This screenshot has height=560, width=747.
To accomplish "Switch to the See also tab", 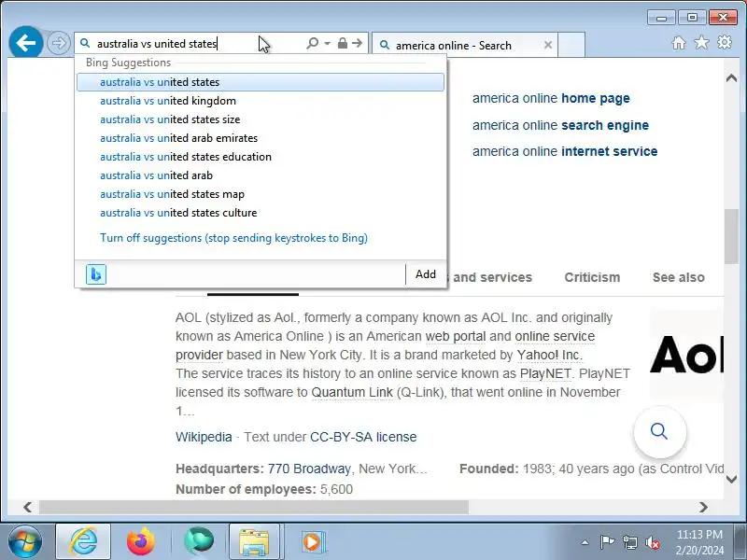I will click(679, 277).
